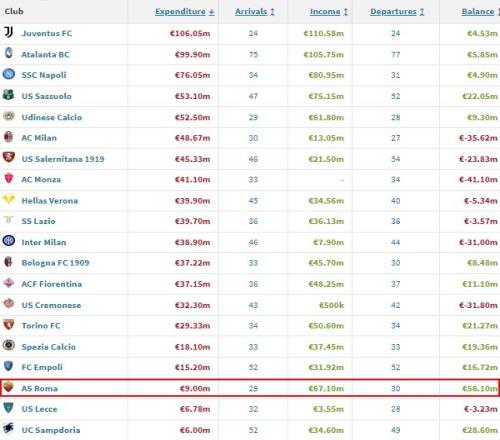The image size is (500, 440).
Task: Click the Spezia Calcio club crest
Action: click(x=9, y=345)
